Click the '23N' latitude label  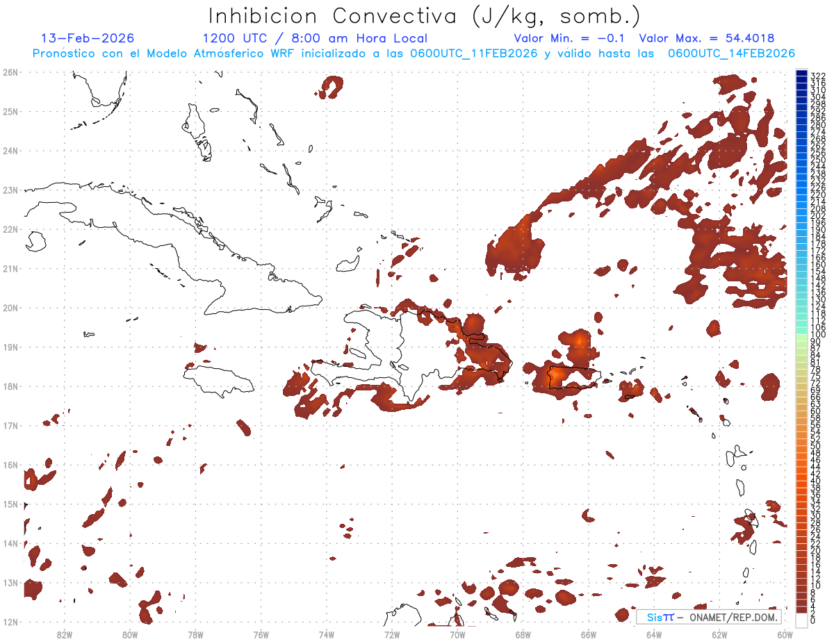point(10,190)
